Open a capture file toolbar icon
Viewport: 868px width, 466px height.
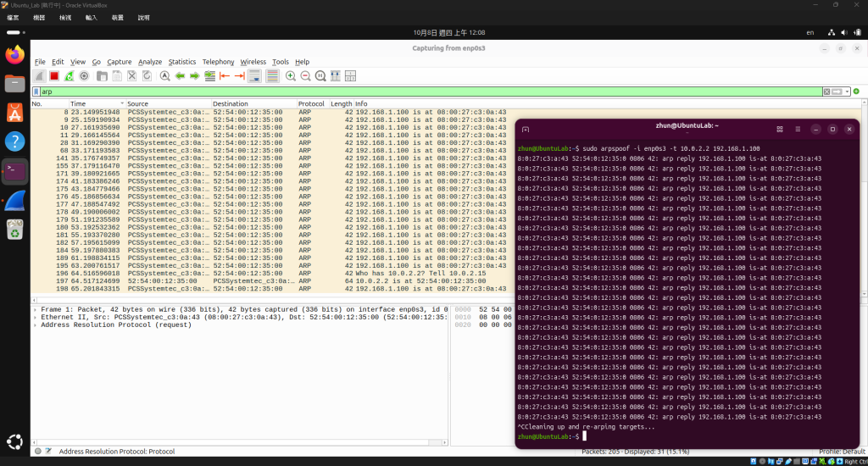click(102, 76)
